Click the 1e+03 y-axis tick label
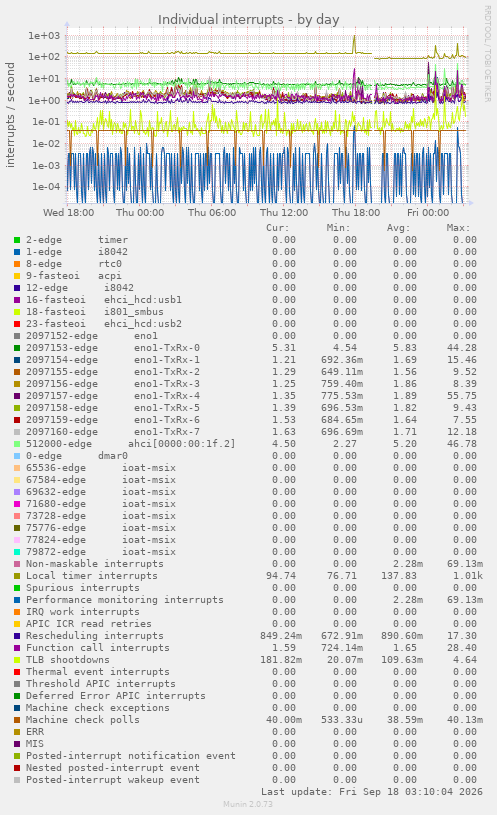 click(45, 35)
